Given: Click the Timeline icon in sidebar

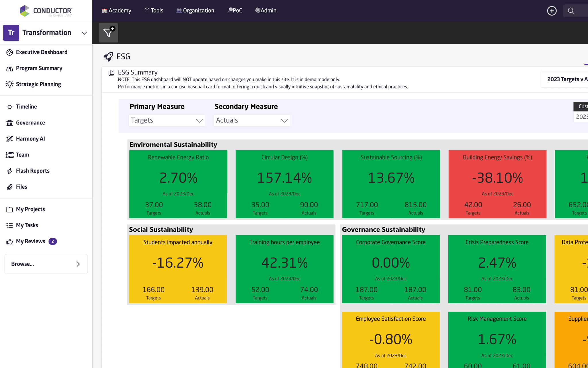Looking at the screenshot, I should [9, 107].
